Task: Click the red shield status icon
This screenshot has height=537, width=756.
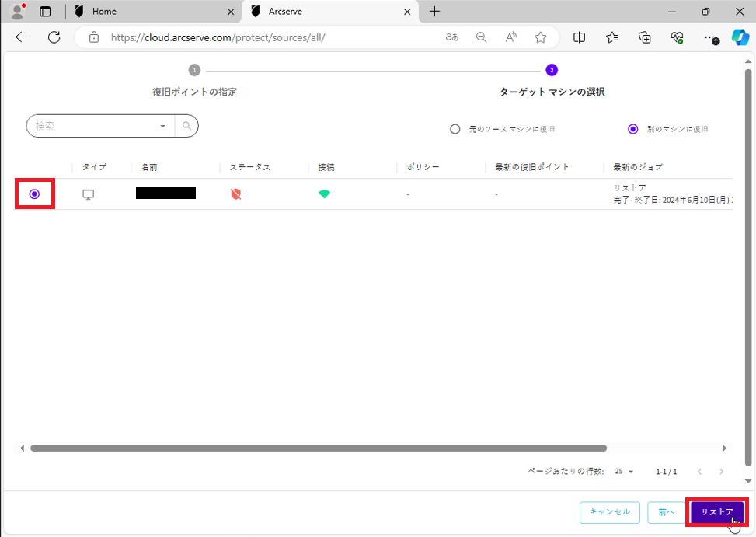Action: point(235,194)
